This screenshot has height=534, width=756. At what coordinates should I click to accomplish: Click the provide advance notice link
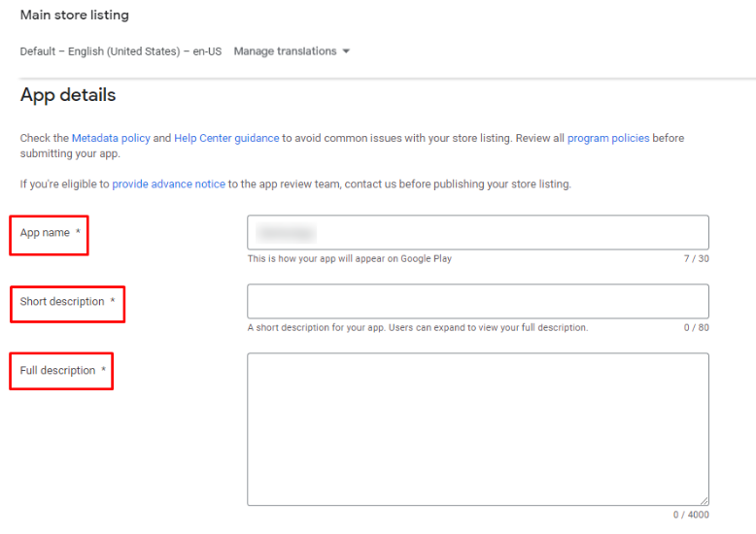click(168, 184)
